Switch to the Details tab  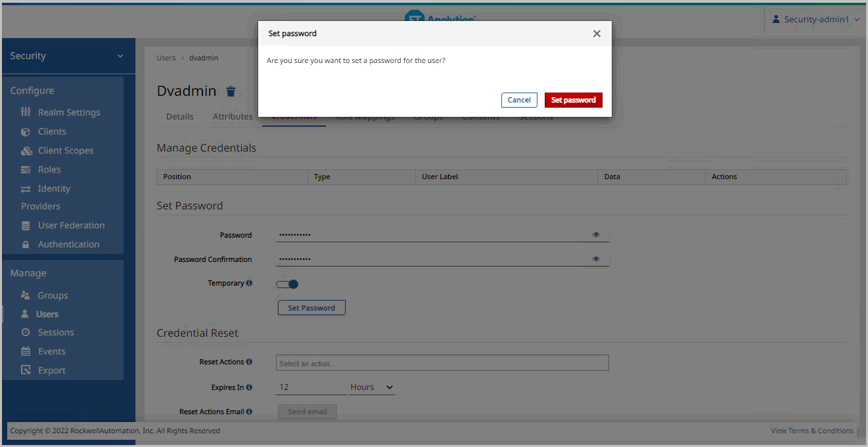point(179,117)
